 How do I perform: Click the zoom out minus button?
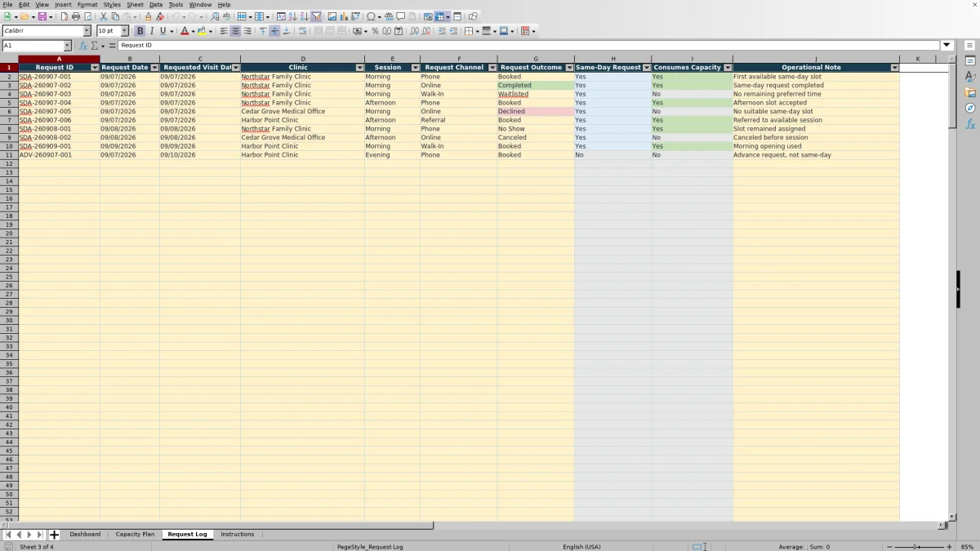(889, 546)
